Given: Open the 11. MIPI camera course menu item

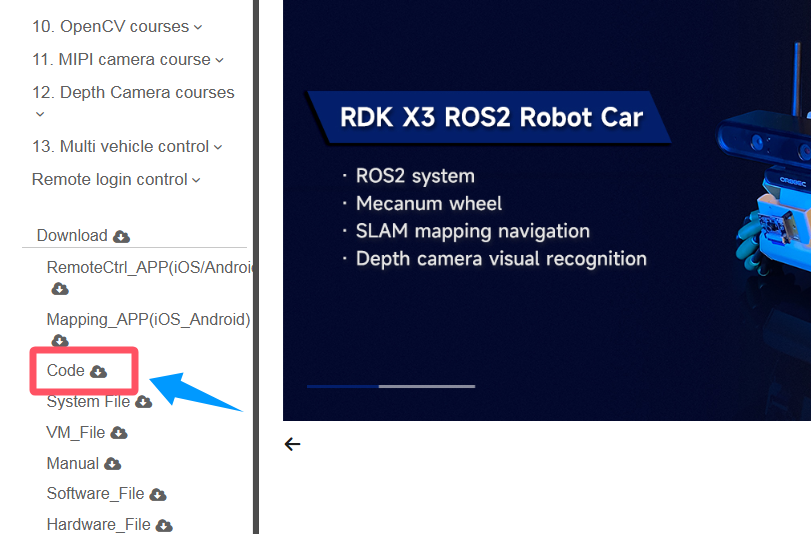Looking at the screenshot, I should (122, 60).
